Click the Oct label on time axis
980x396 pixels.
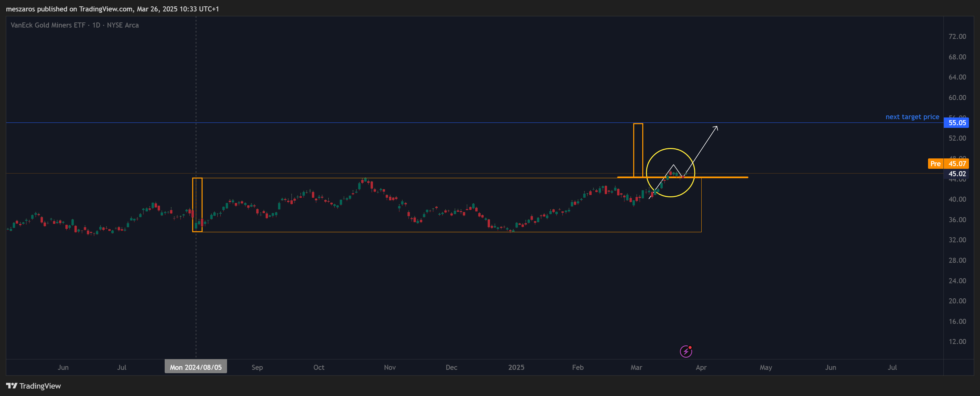319,367
